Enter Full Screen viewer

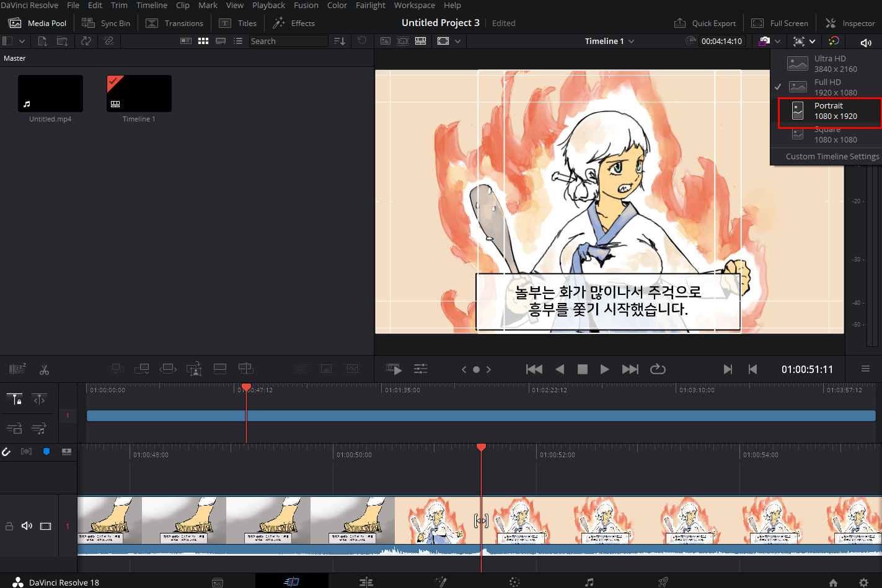pyautogui.click(x=780, y=23)
